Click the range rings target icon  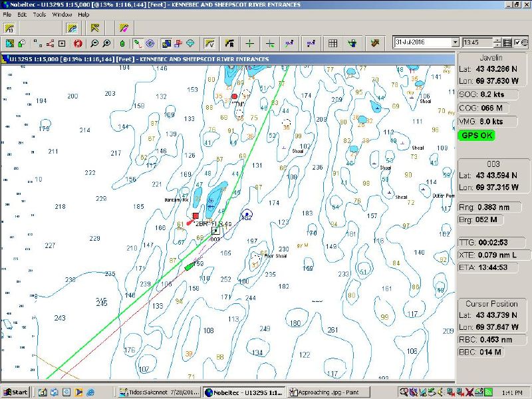tap(150, 44)
